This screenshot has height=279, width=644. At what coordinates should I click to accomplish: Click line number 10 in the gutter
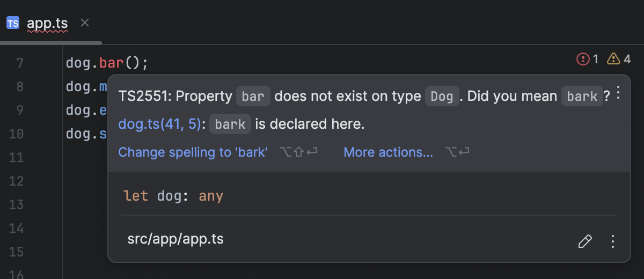click(17, 134)
